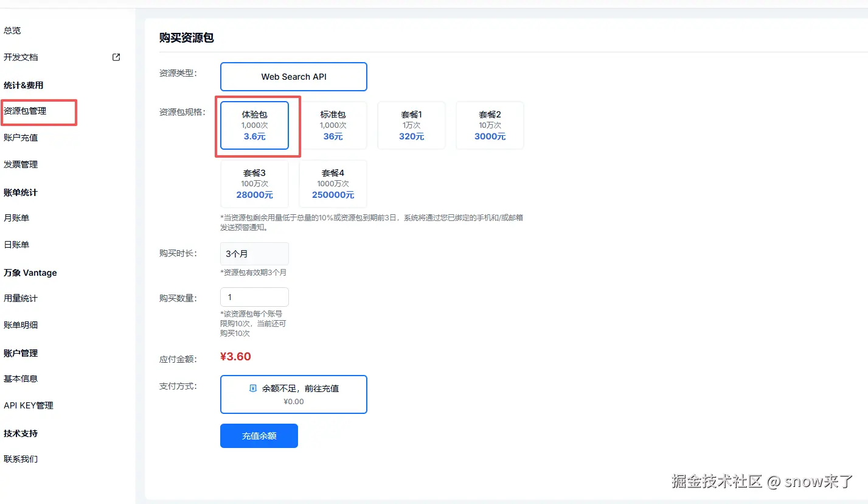Click the 3个月 purchase duration field

pyautogui.click(x=254, y=254)
